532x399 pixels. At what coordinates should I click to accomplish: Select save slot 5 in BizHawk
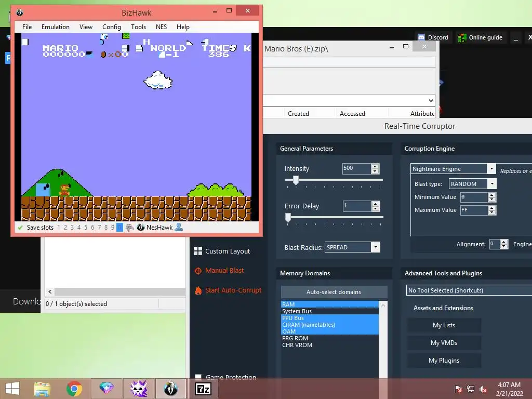tap(86, 228)
